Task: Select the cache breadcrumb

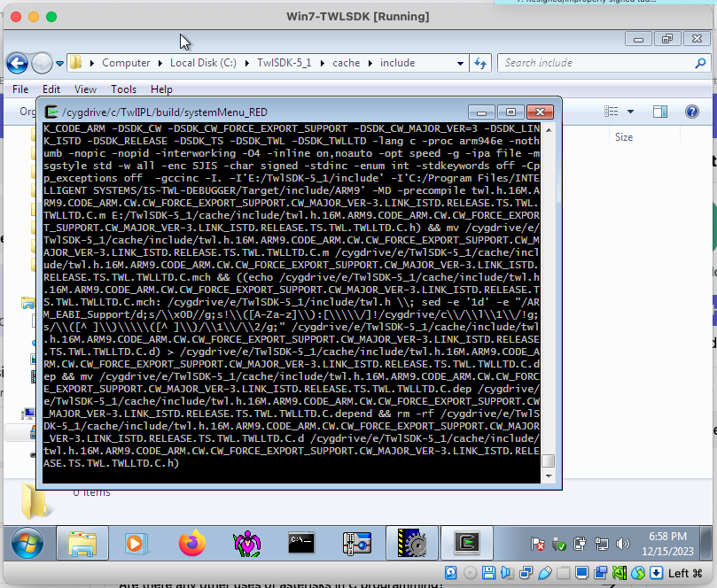Action: click(347, 63)
